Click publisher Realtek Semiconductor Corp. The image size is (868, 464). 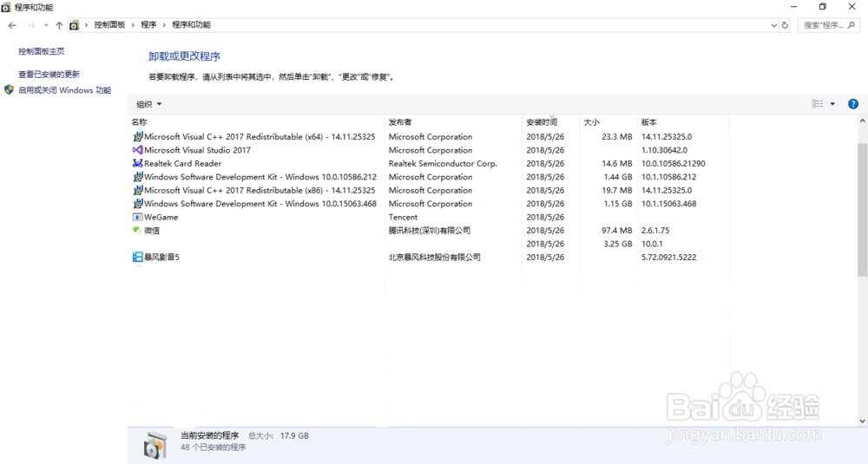pos(443,164)
